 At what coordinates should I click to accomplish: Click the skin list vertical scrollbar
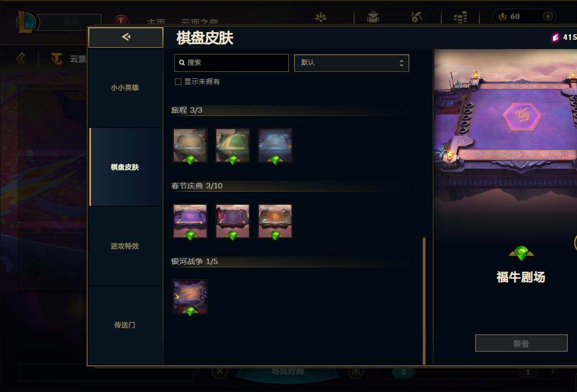(424, 301)
